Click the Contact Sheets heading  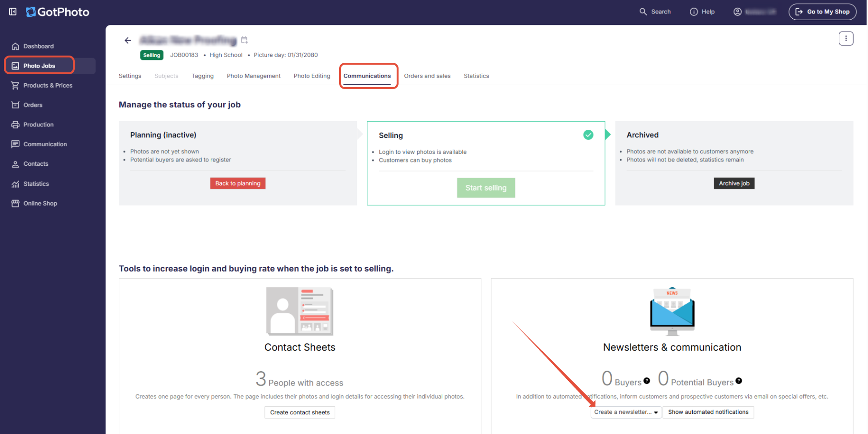click(300, 348)
